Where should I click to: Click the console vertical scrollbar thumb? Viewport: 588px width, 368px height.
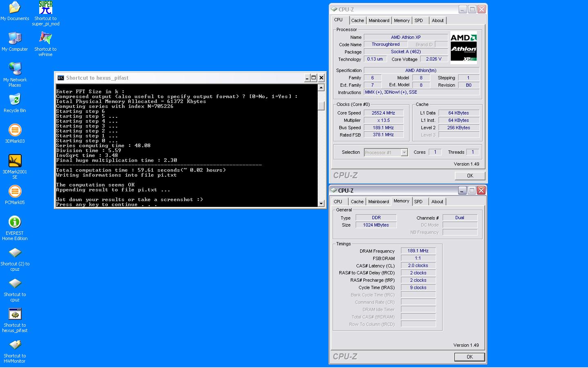pos(321,105)
